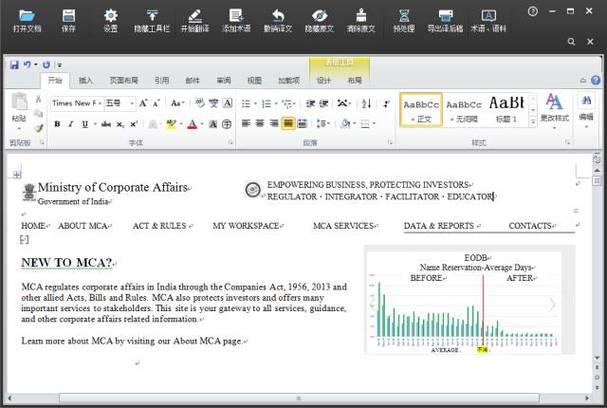This screenshot has height=408, width=607.
Task: Click the save disk icon in top toolbar
Action: 69,16
